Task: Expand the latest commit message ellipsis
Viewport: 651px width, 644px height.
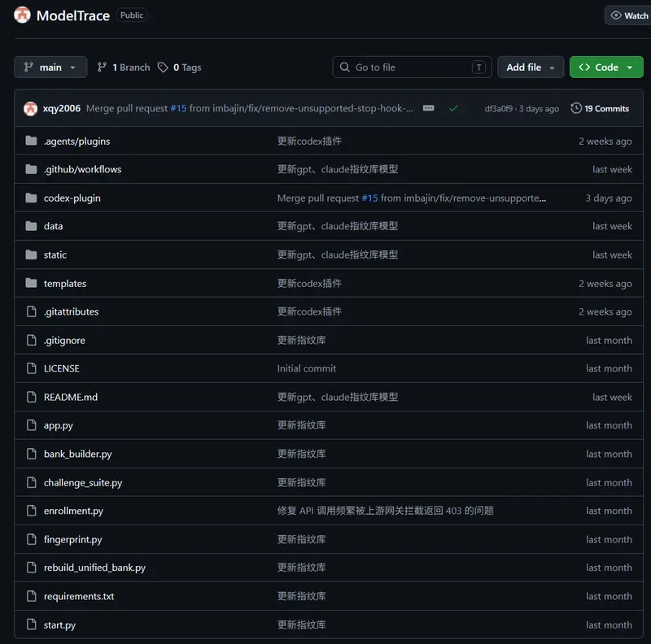Action: [429, 108]
